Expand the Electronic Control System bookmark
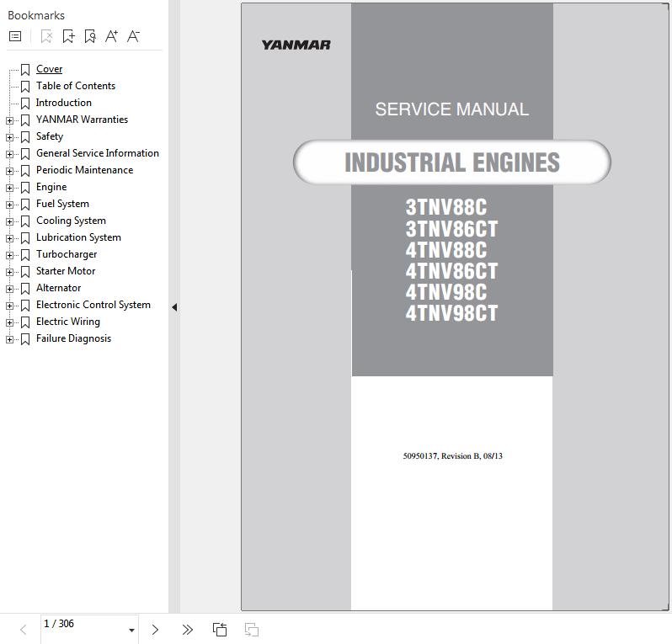The image size is (672, 644). pos(9,306)
